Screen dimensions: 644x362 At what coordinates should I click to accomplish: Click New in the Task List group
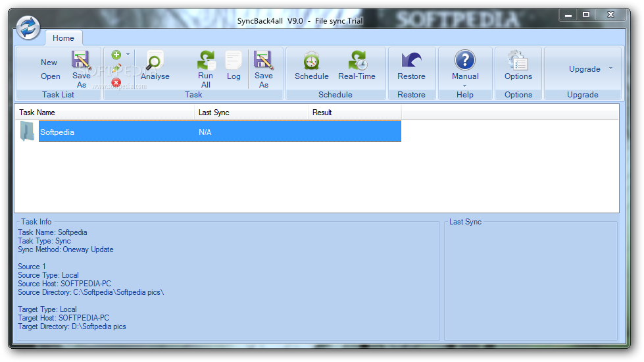(49, 63)
